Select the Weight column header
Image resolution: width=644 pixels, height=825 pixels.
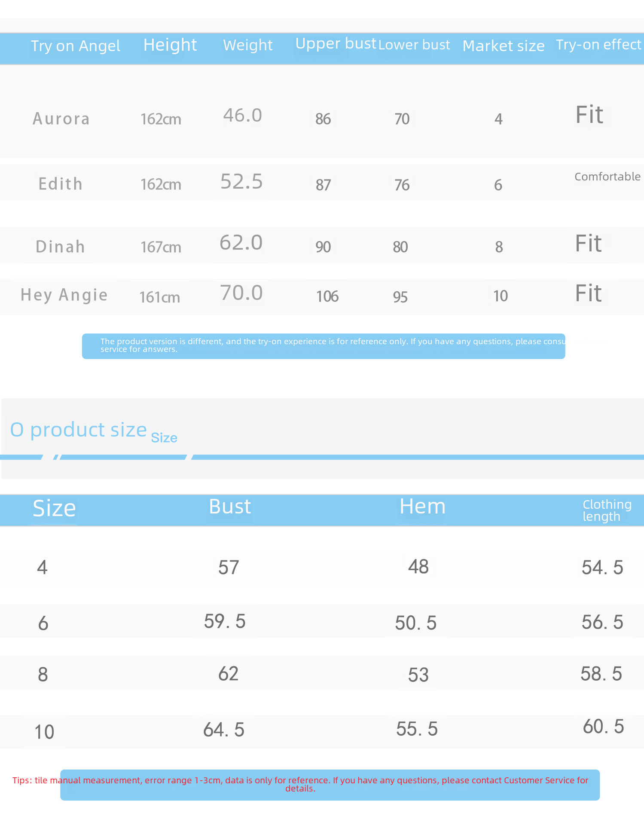pyautogui.click(x=248, y=45)
